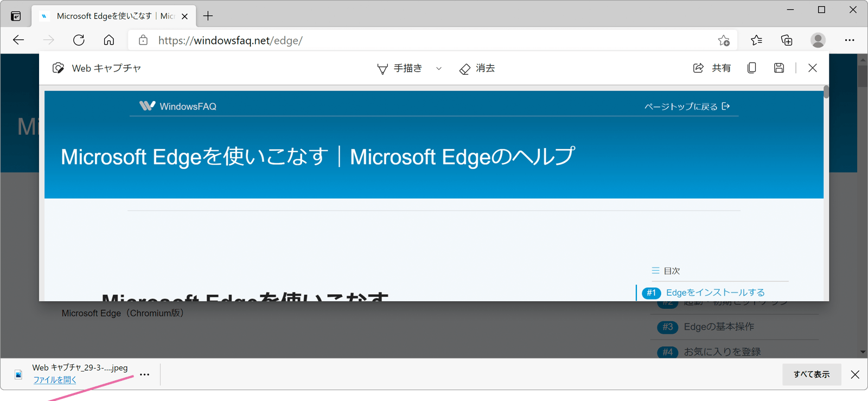Click すべて表示 downloads button

click(812, 374)
